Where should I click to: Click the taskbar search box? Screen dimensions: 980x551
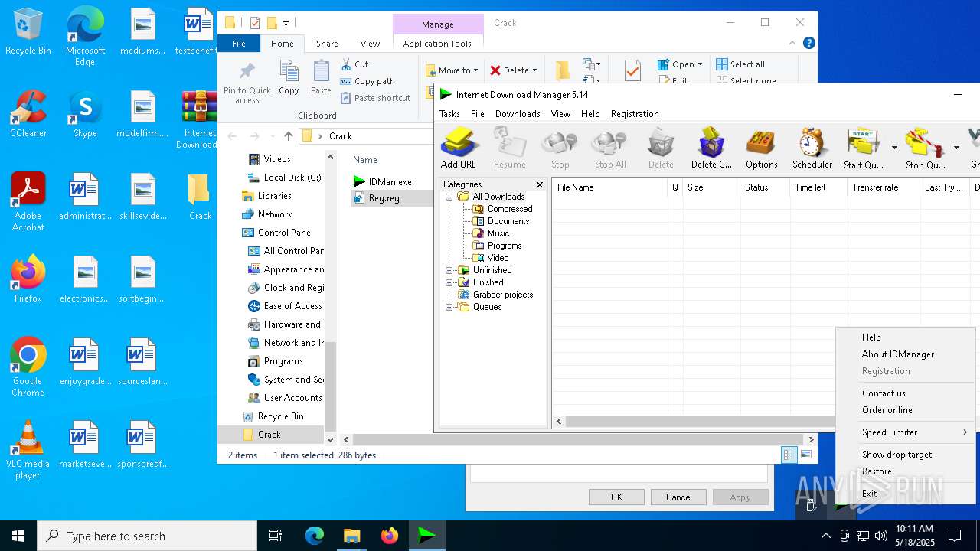[x=147, y=536]
